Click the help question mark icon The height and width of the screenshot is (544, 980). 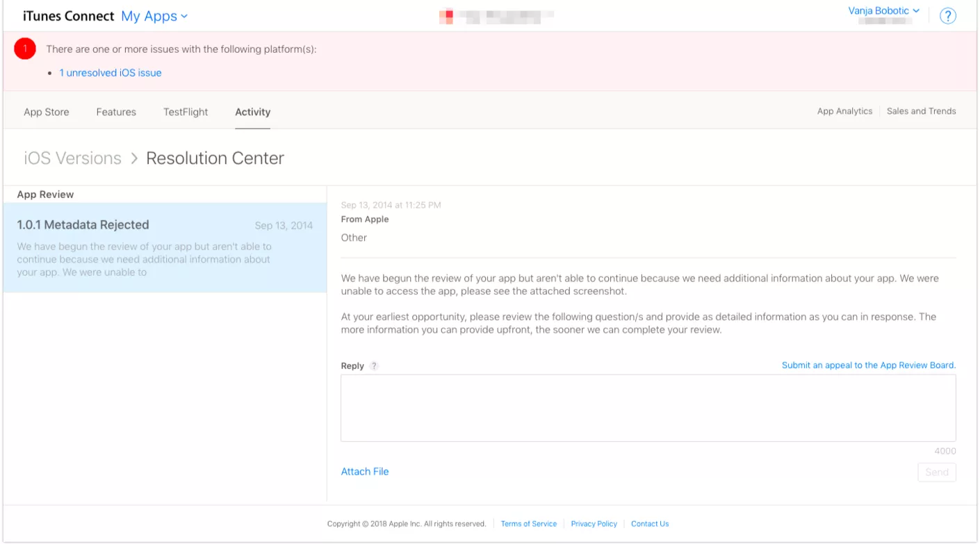(947, 16)
